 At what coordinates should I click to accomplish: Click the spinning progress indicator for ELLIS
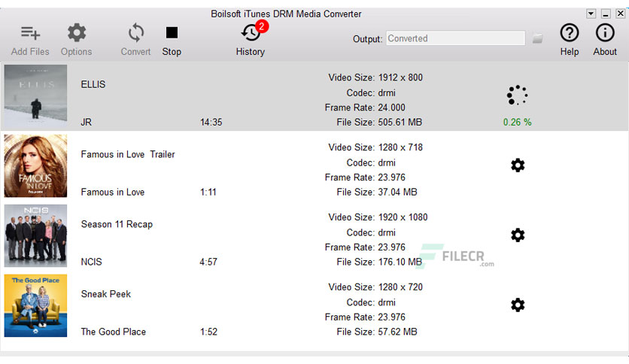(517, 96)
